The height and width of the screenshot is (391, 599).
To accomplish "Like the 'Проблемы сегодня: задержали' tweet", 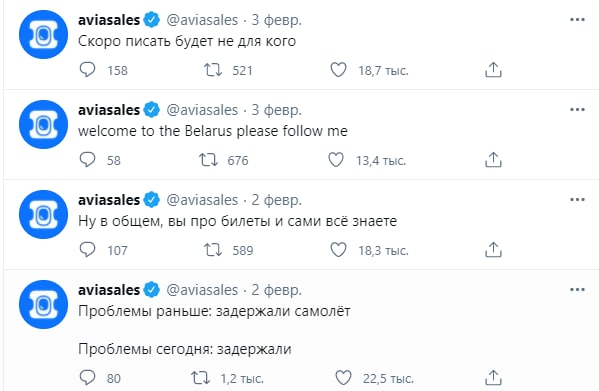I will 343,378.
